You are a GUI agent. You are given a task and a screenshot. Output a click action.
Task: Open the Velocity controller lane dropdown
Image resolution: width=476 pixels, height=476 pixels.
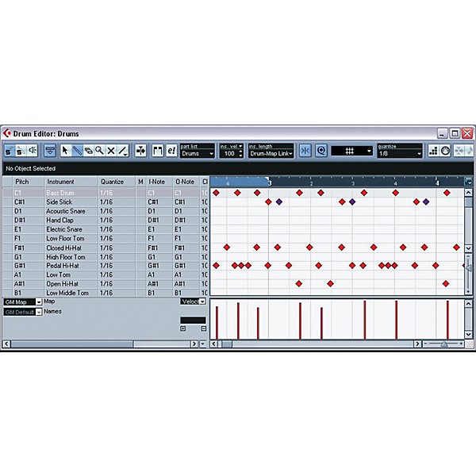point(193,301)
